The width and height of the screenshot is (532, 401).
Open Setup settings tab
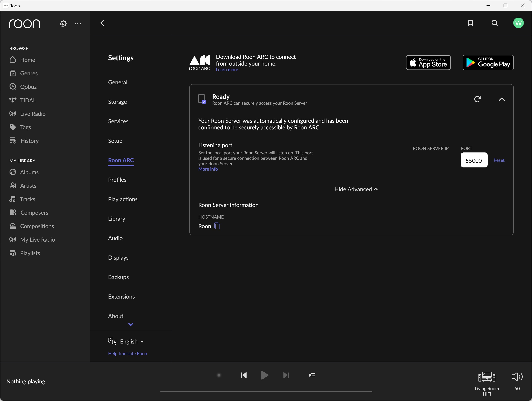(115, 141)
